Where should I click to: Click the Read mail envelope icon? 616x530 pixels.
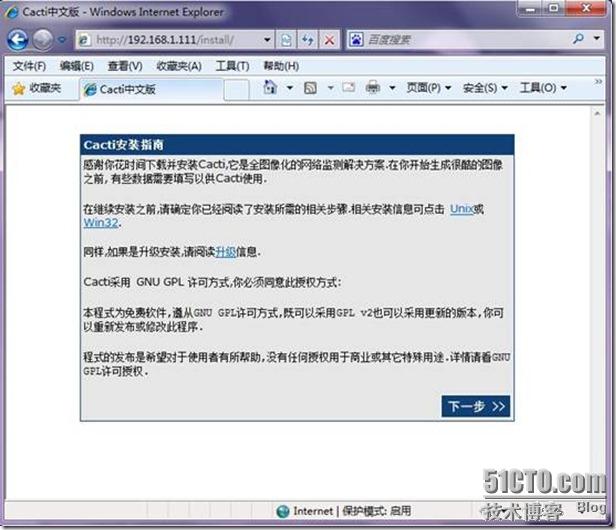coord(348,87)
